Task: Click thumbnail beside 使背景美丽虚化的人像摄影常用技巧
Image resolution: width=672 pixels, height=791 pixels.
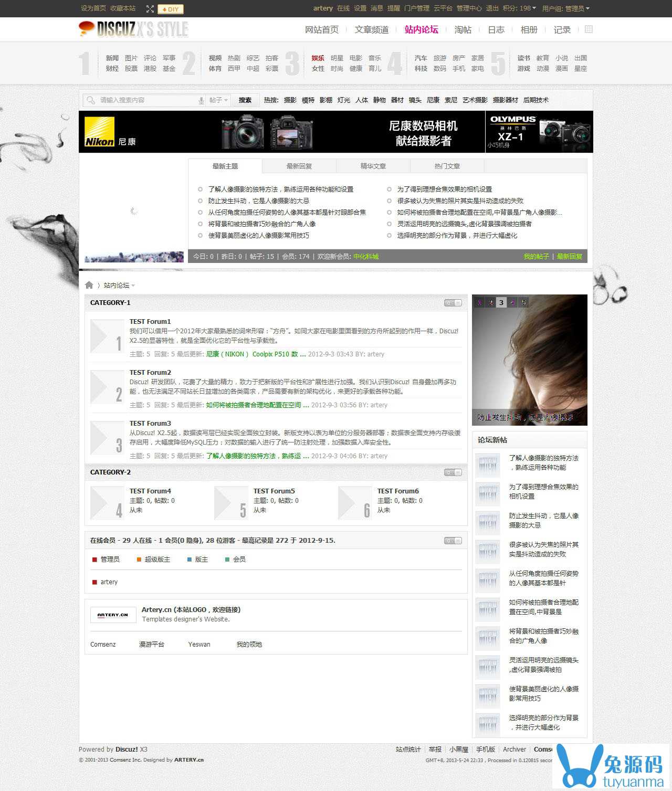Action: (488, 697)
